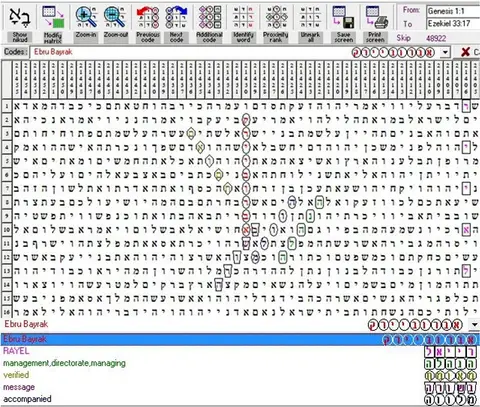Click the red X next to Codes dropdown
480x407 pixels.
click(x=466, y=52)
